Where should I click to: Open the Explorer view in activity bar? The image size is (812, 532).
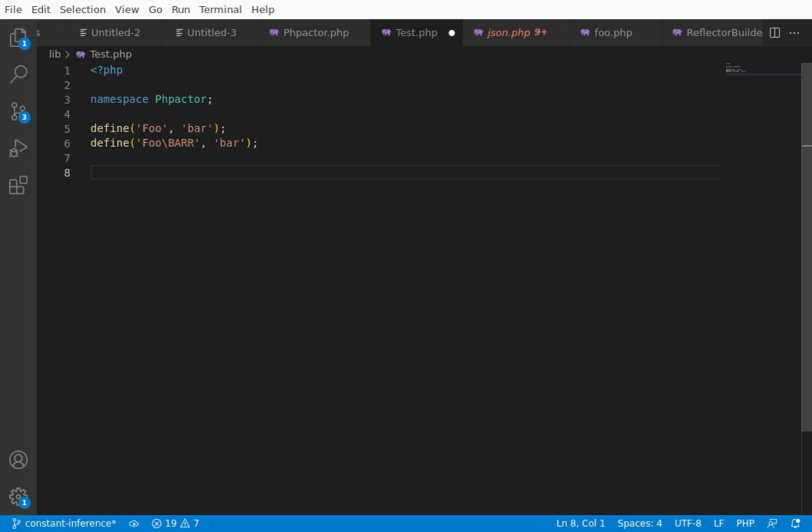(18, 38)
